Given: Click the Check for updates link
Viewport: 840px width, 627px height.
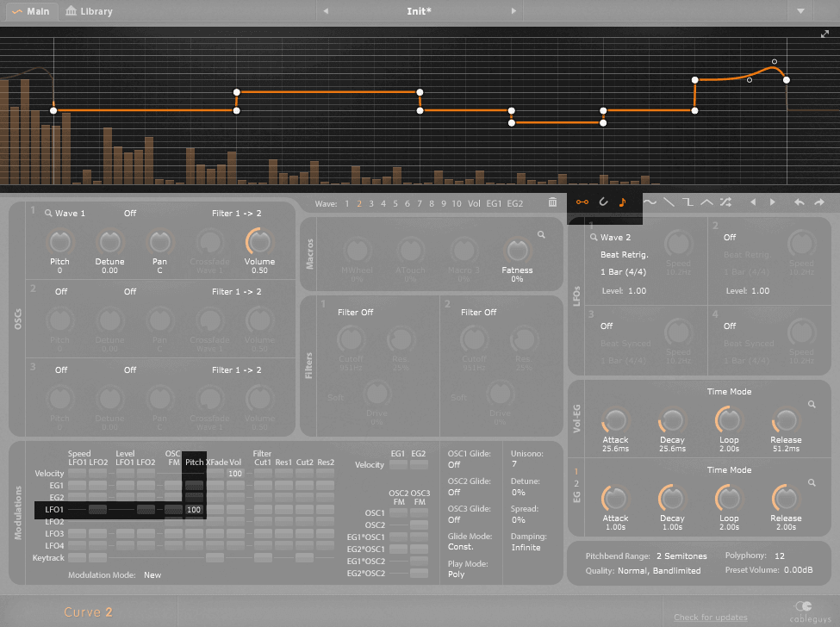Looking at the screenshot, I should pos(710,617).
